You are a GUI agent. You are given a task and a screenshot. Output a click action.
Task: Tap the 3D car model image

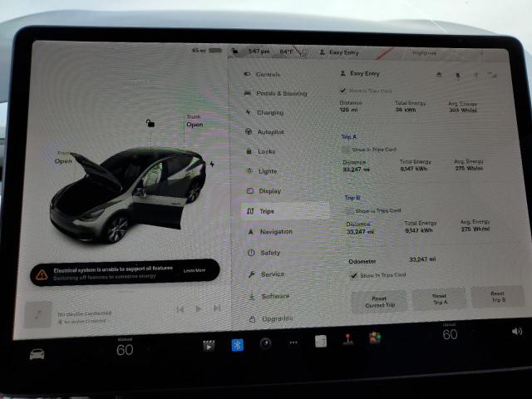(129, 195)
